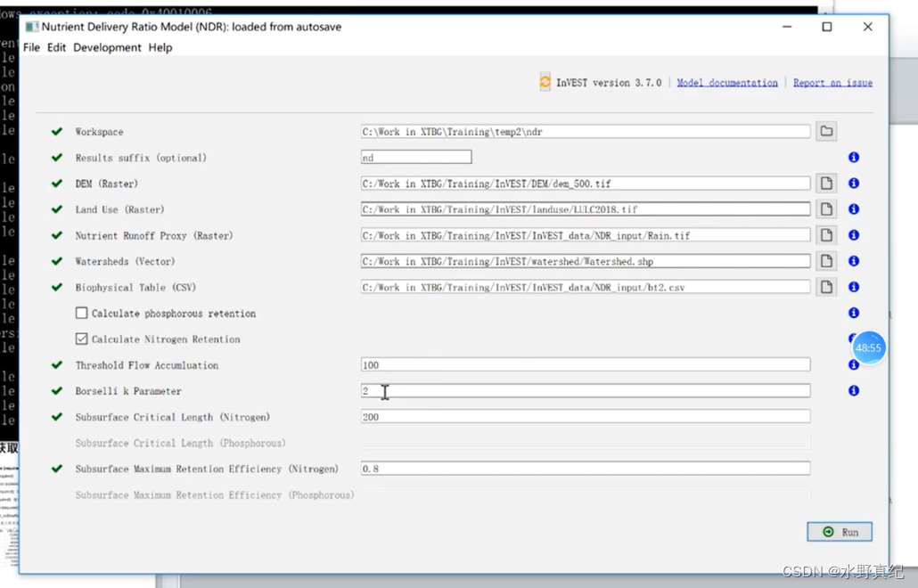This screenshot has height=588, width=918.
Task: Click the green check beside DEM (Raster)
Action: [x=57, y=184]
